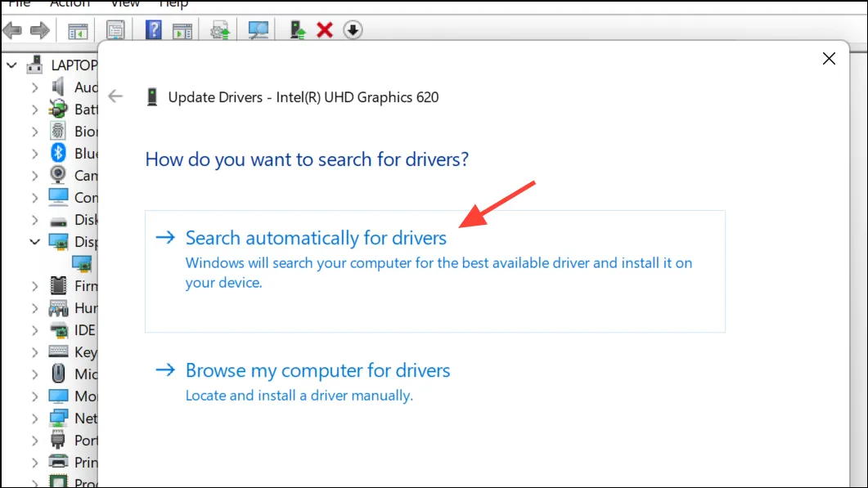
Task: Expand the Monitors category chevron
Action: (x=34, y=396)
